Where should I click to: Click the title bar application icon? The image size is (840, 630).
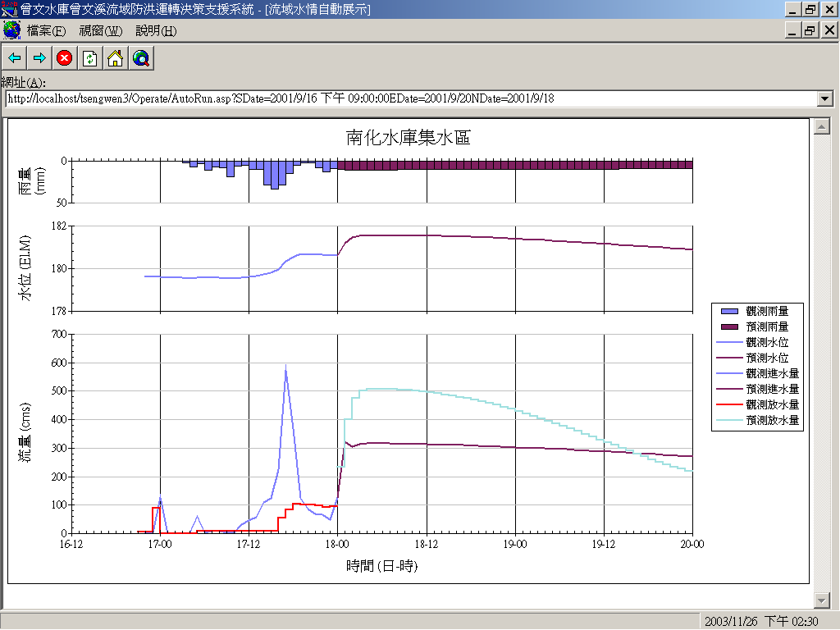coord(9,8)
